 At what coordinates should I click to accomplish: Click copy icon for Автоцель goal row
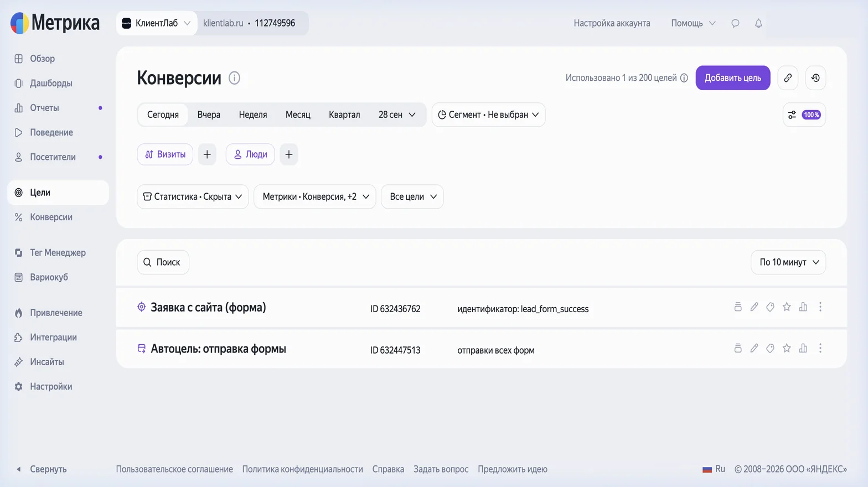pyautogui.click(x=738, y=349)
